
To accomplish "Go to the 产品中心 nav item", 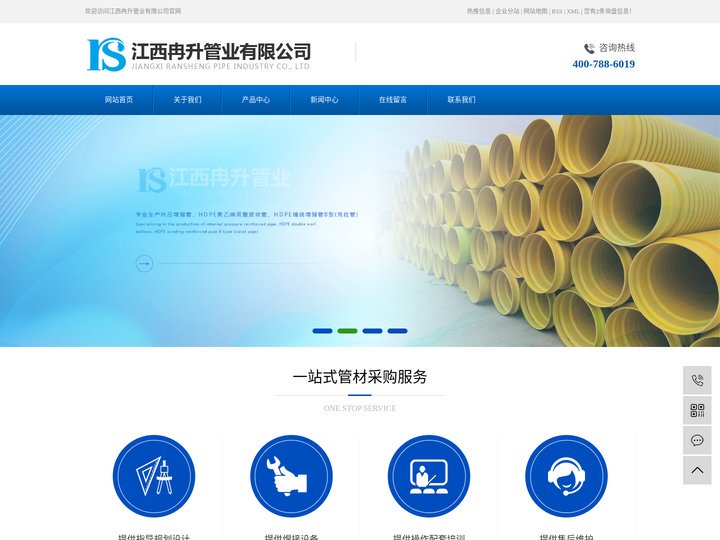I will (256, 100).
